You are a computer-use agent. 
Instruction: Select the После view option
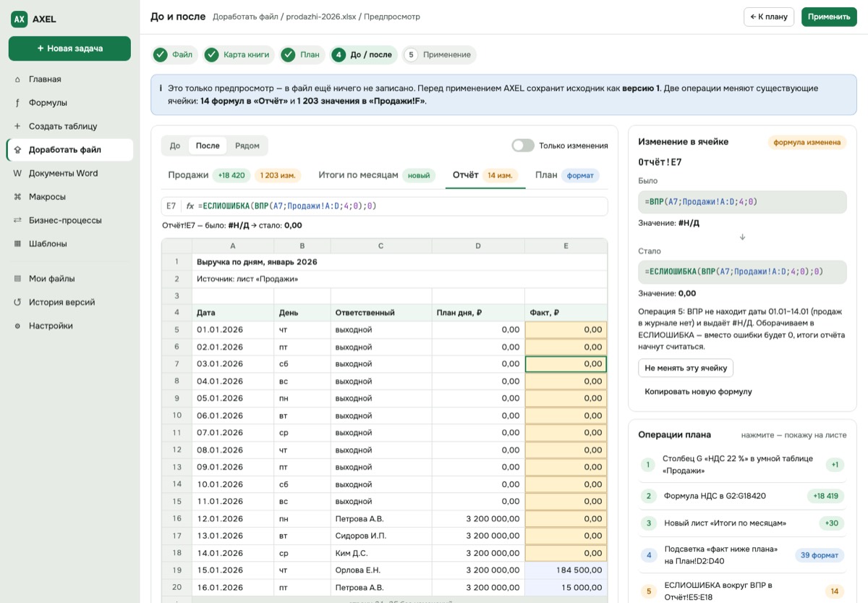pos(208,146)
